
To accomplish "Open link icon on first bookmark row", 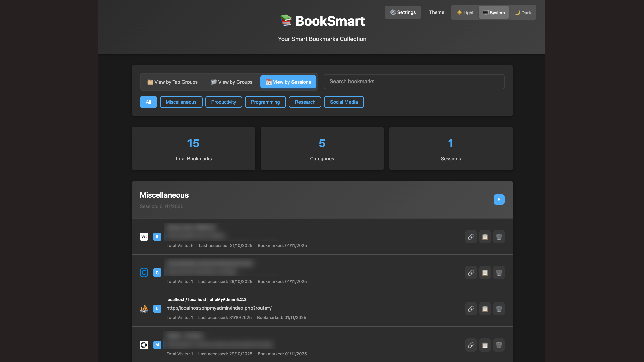I will tap(471, 237).
